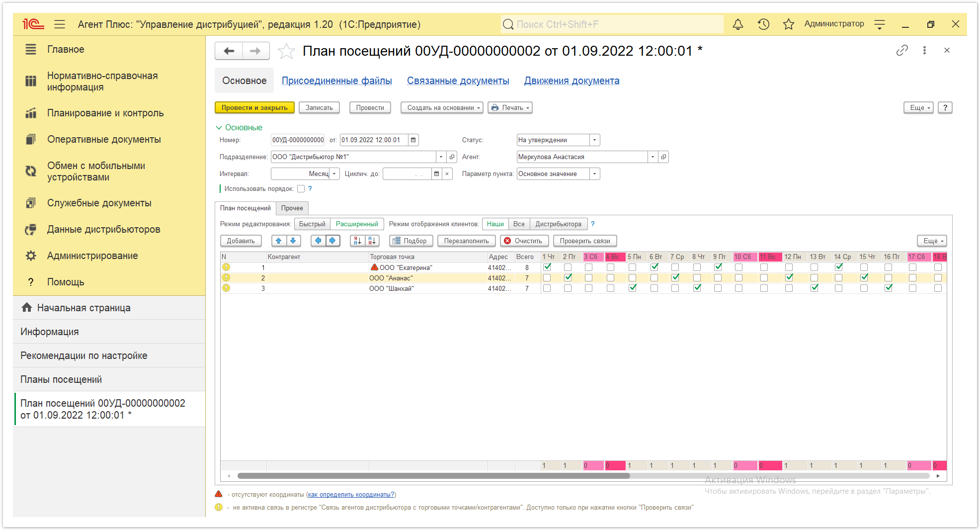The width and height of the screenshot is (980, 530).
Task: Click scrollbar right arrow of the table
Action: coord(938,476)
